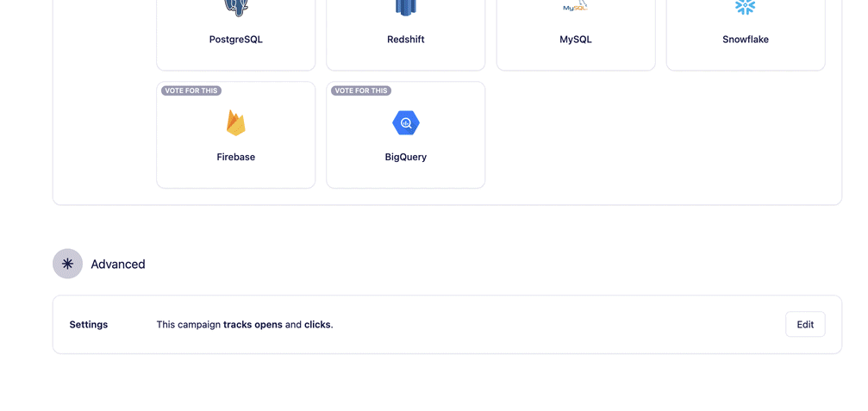Click the BigQuery hexagon icon
The image size is (868, 411).
pyautogui.click(x=406, y=123)
